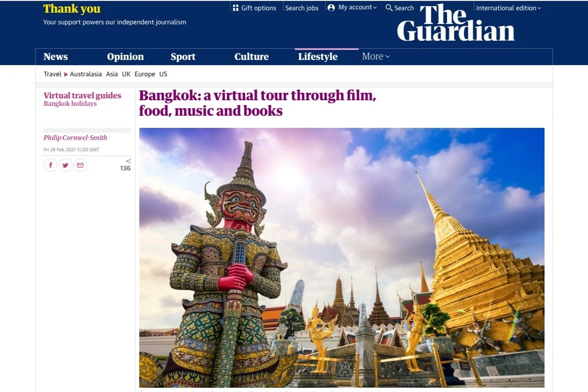Go to the Sport section
This screenshot has width=588, height=392.
(183, 57)
